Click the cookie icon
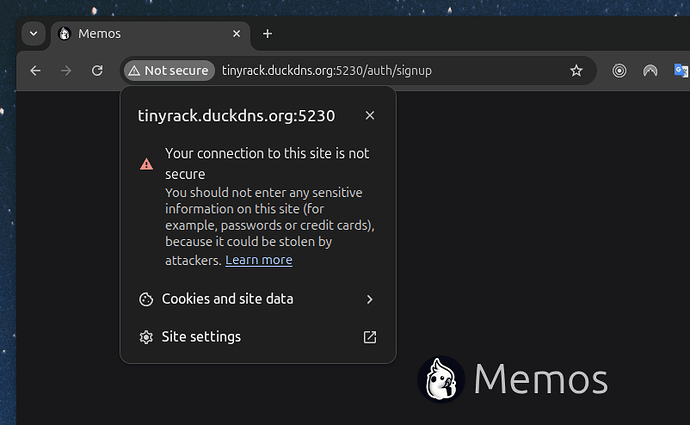The height and width of the screenshot is (425, 690). click(146, 299)
